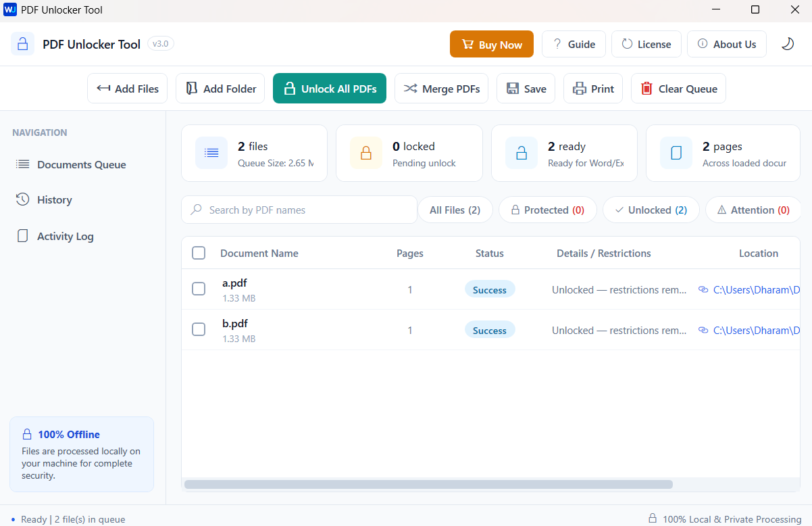The image size is (812, 526).
Task: Click Add Folder in the toolbar
Action: click(220, 89)
